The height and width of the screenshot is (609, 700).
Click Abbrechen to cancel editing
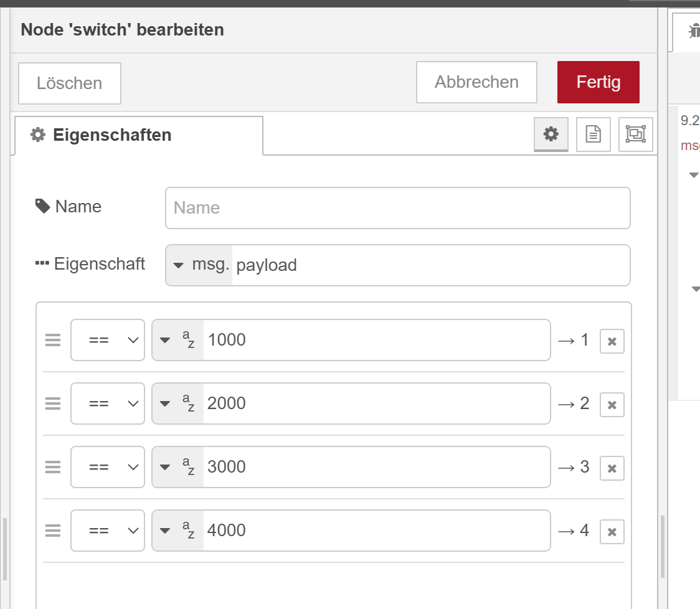(x=476, y=82)
